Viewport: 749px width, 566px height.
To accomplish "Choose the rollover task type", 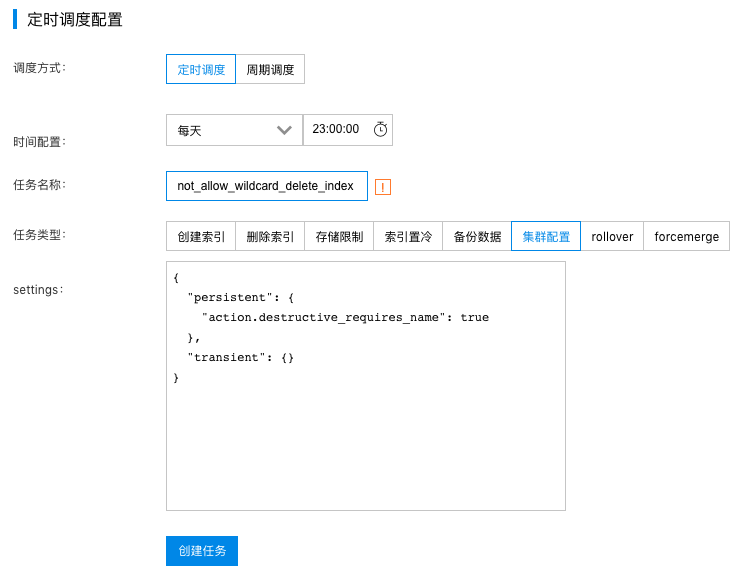I will (x=612, y=236).
